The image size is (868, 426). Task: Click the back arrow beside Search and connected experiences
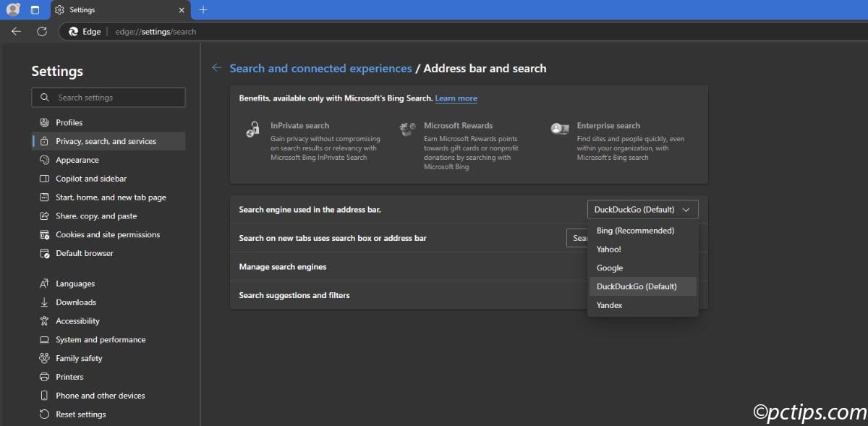pyautogui.click(x=216, y=68)
